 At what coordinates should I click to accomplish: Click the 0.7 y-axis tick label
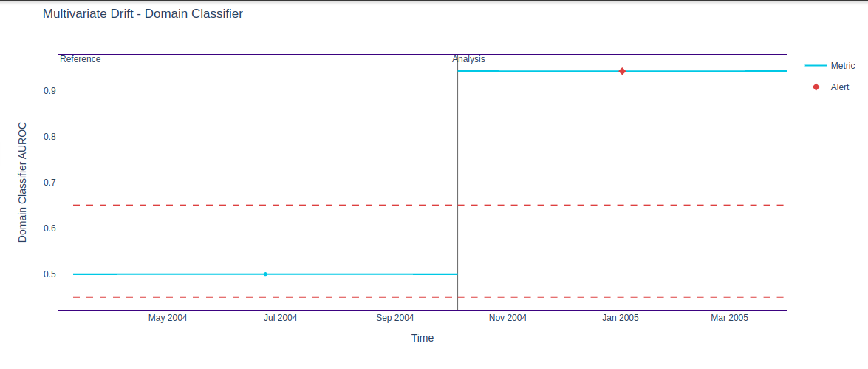pos(49,183)
